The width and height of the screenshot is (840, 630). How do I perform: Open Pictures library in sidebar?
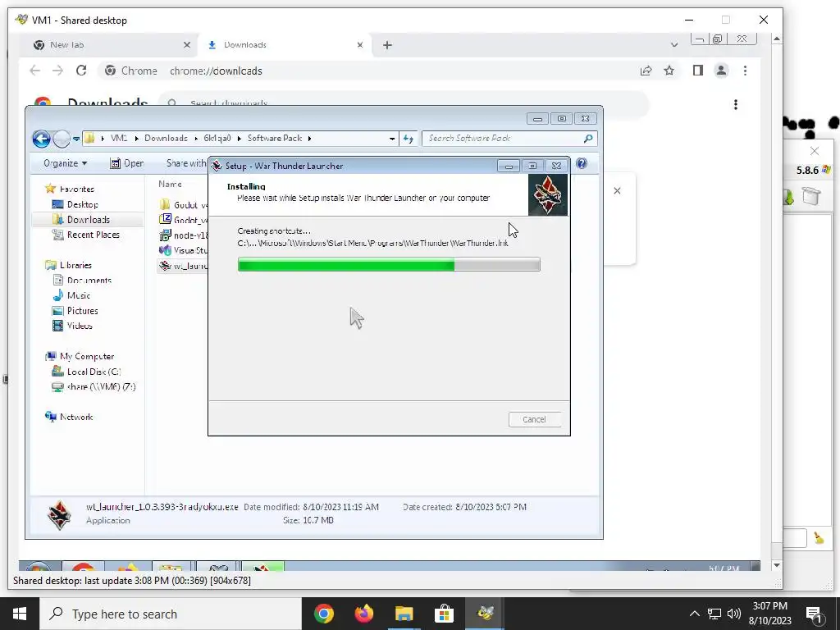tap(83, 311)
